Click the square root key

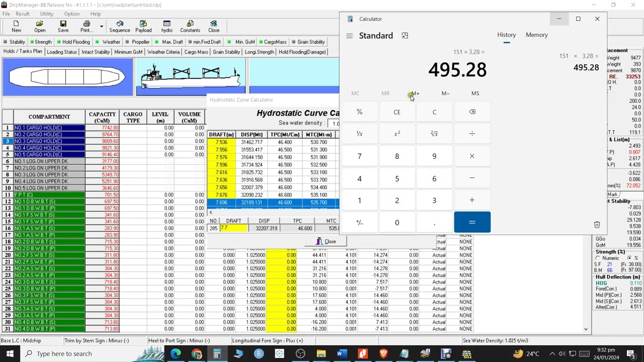(x=434, y=134)
